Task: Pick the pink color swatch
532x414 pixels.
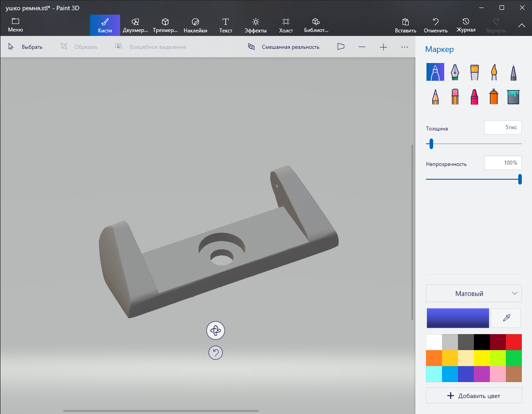Action: [x=498, y=374]
